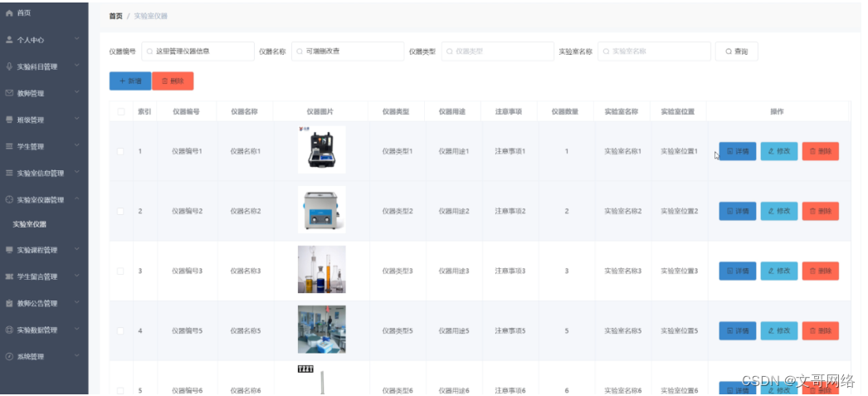Click the monitor icon beside 实验课程管理
This screenshot has width=868, height=396.
9,250
